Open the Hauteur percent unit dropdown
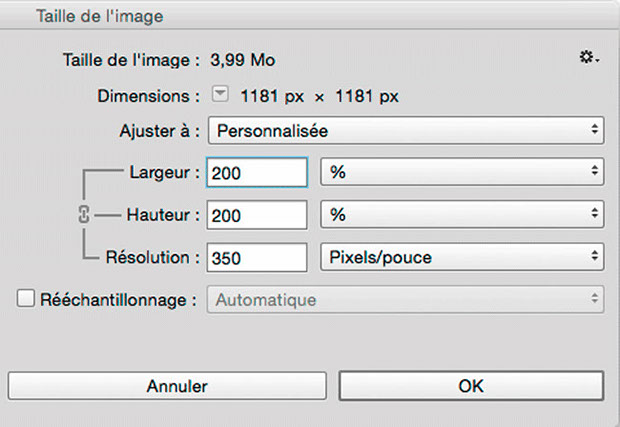 [462, 215]
